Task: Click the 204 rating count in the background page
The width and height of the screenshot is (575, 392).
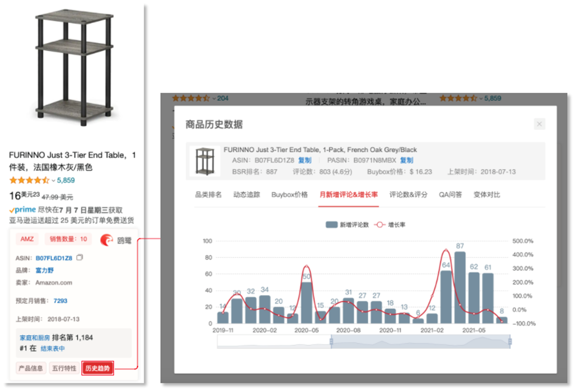Action: pos(223,98)
